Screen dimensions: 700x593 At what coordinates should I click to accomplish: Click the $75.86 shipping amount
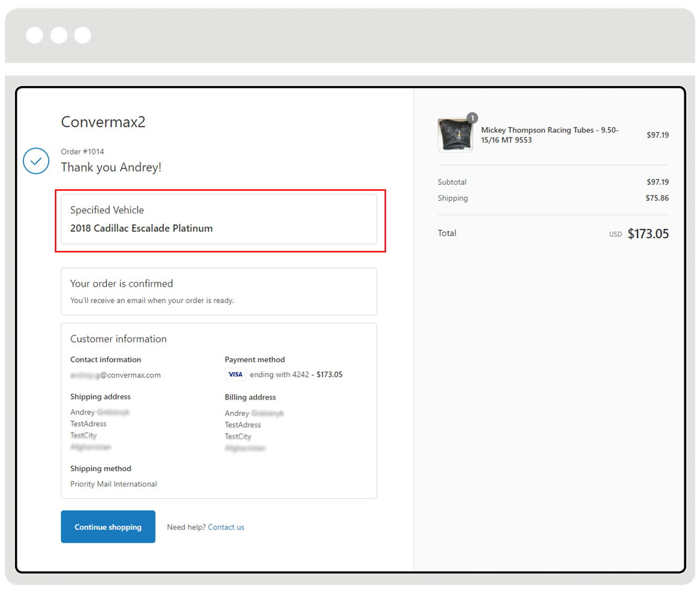[x=657, y=198]
